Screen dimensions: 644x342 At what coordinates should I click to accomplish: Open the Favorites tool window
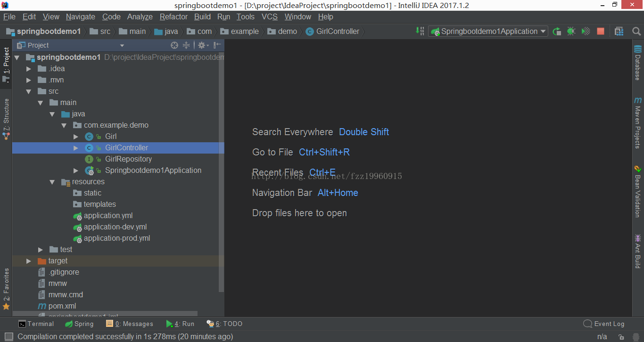pyautogui.click(x=6, y=289)
